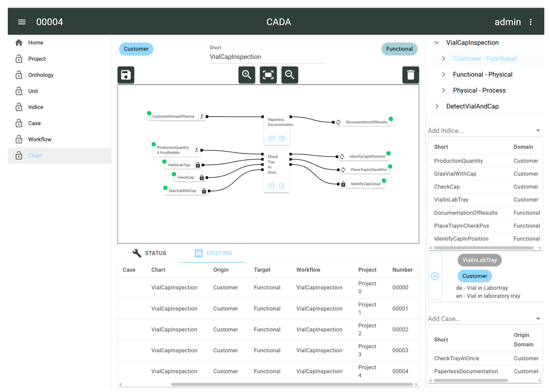Zoom out of the chart canvas
The width and height of the screenshot is (550, 392).
pos(289,75)
